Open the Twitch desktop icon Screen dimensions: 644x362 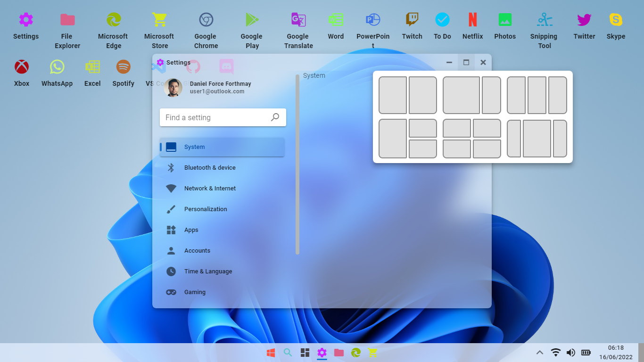point(412,26)
